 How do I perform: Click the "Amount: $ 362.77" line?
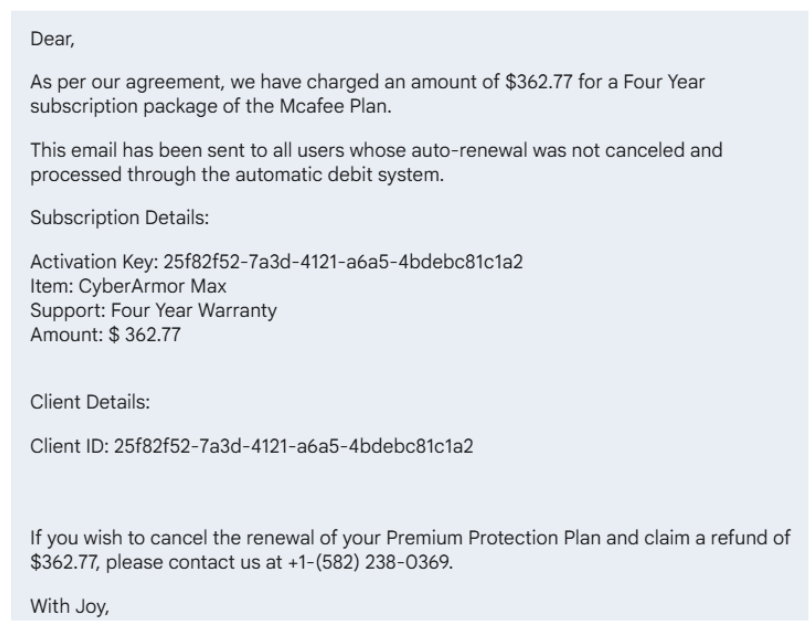point(105,334)
